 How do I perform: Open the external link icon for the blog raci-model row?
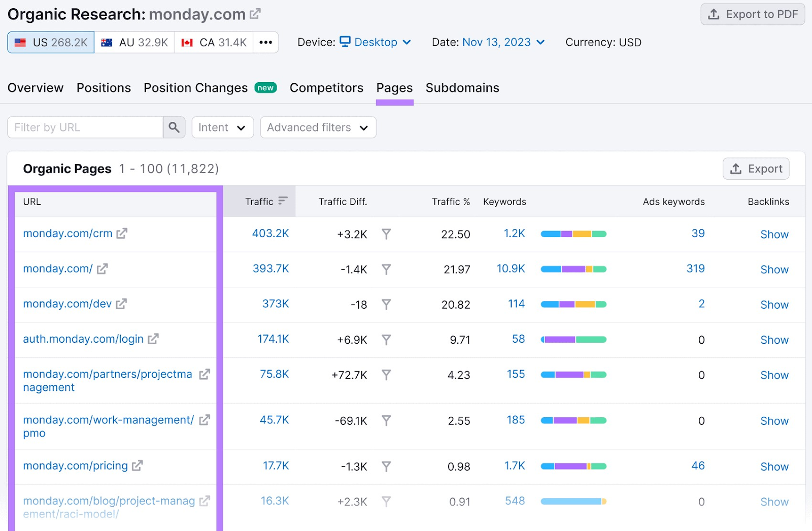coord(205,501)
